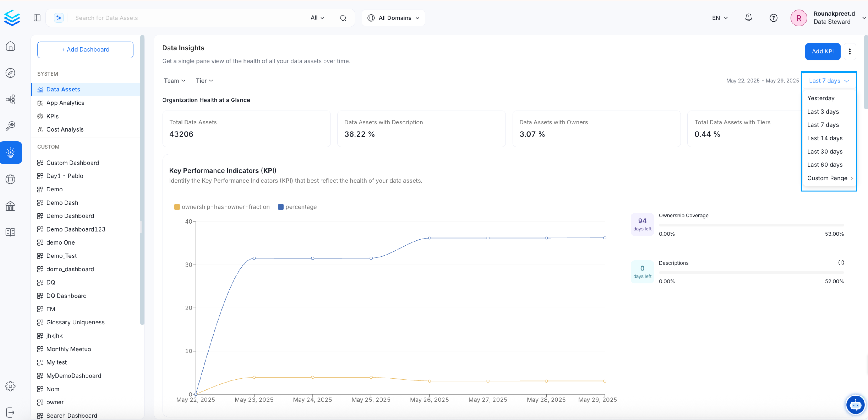
Task: Open the All Domains dropdown
Action: pos(393,17)
